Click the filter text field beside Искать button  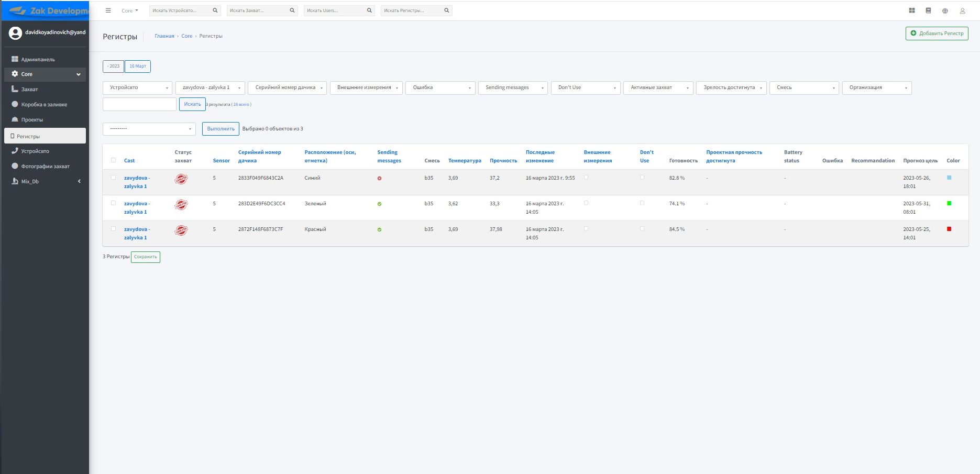pyautogui.click(x=139, y=104)
